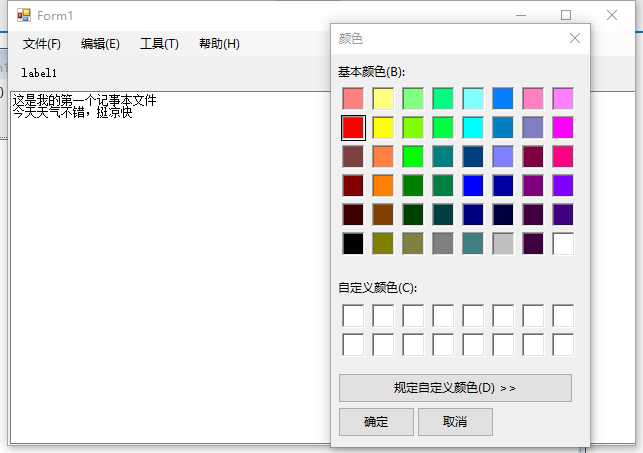Pick the magenta swatch in second row
Screen dimensions: 643x453
click(x=563, y=127)
